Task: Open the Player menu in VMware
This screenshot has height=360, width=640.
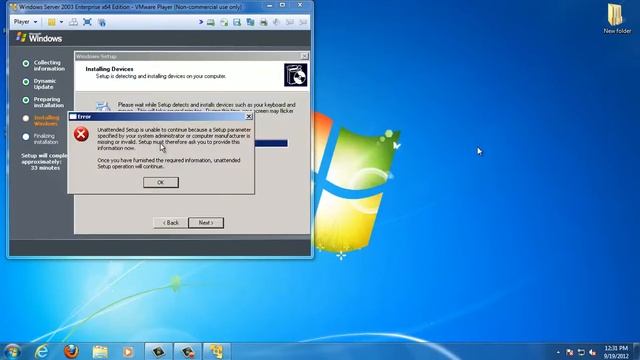Action: point(25,22)
